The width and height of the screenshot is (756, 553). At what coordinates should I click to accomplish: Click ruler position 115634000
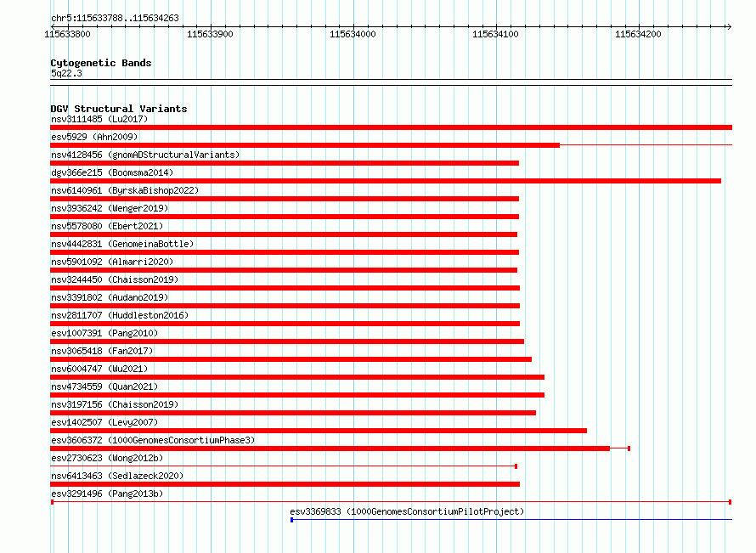tap(353, 34)
